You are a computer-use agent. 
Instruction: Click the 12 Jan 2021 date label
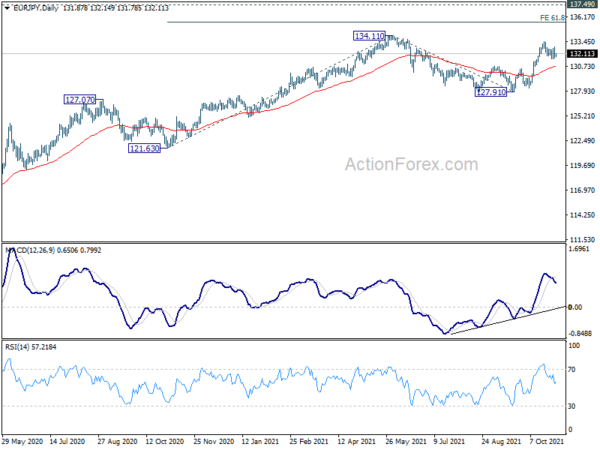[261, 441]
